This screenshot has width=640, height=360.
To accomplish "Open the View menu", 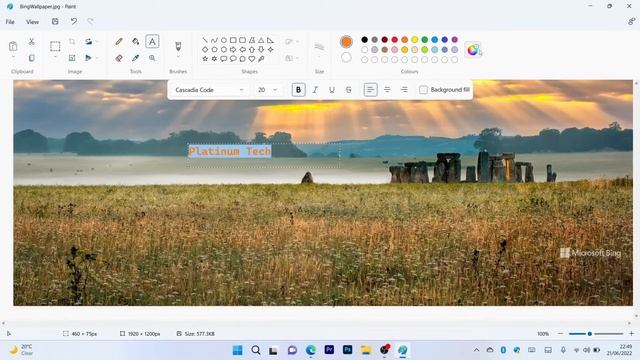I will pos(32,22).
